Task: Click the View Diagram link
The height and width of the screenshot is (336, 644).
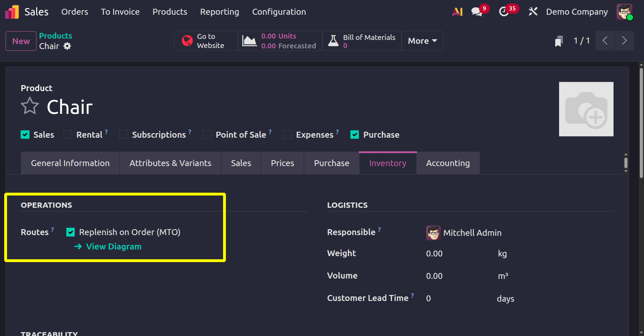Action: pos(113,246)
